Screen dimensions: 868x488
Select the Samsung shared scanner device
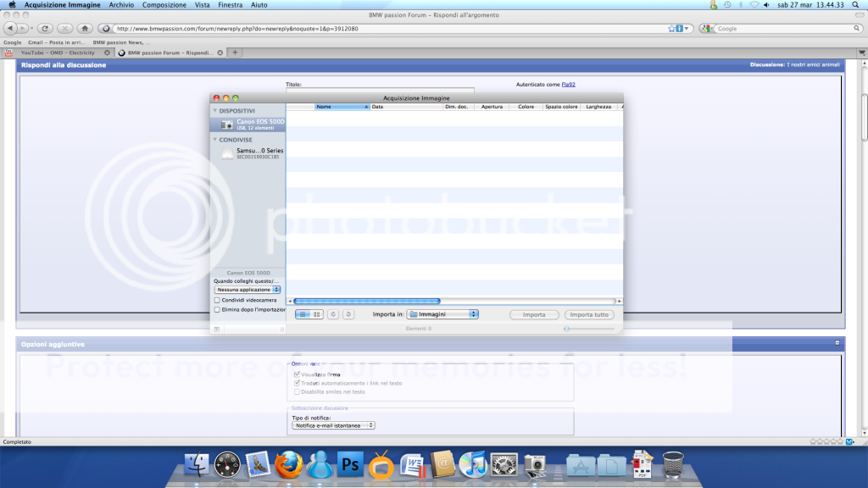tap(248, 153)
